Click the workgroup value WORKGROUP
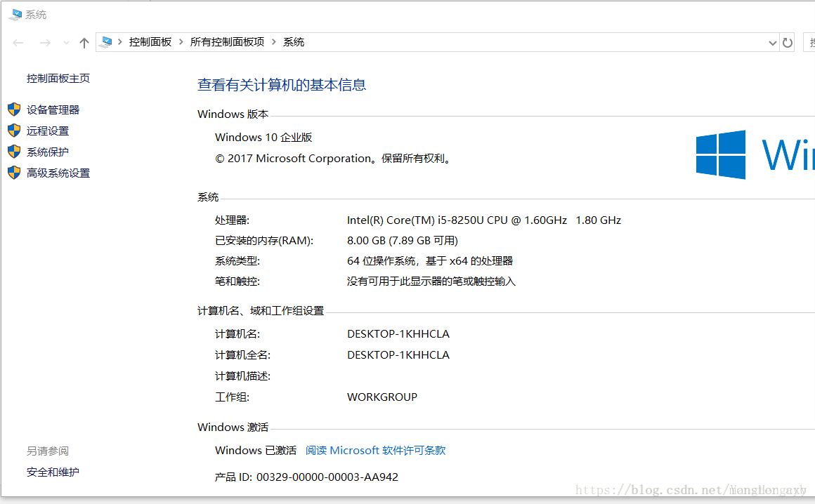This screenshot has height=504, width=815. [x=382, y=397]
